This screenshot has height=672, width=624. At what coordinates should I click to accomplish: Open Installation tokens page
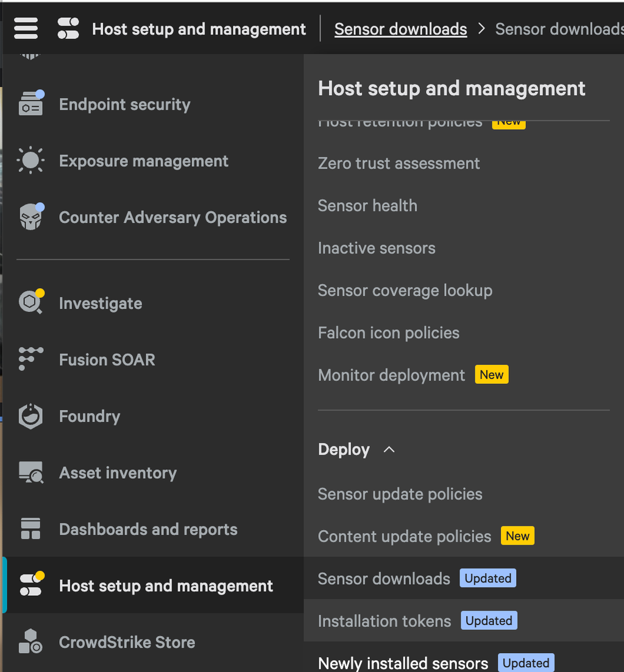[385, 621]
